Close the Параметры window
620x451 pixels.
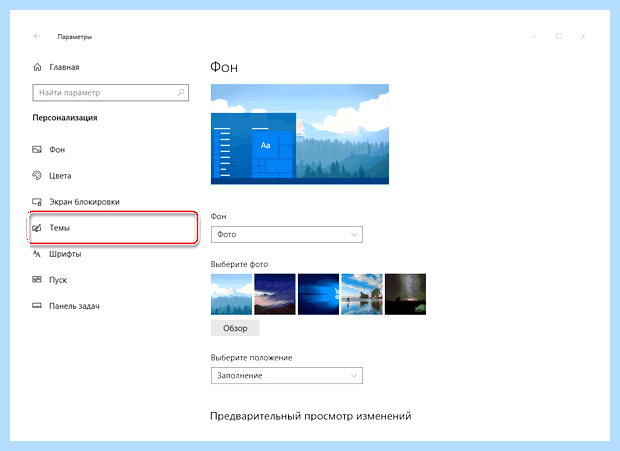(x=583, y=36)
